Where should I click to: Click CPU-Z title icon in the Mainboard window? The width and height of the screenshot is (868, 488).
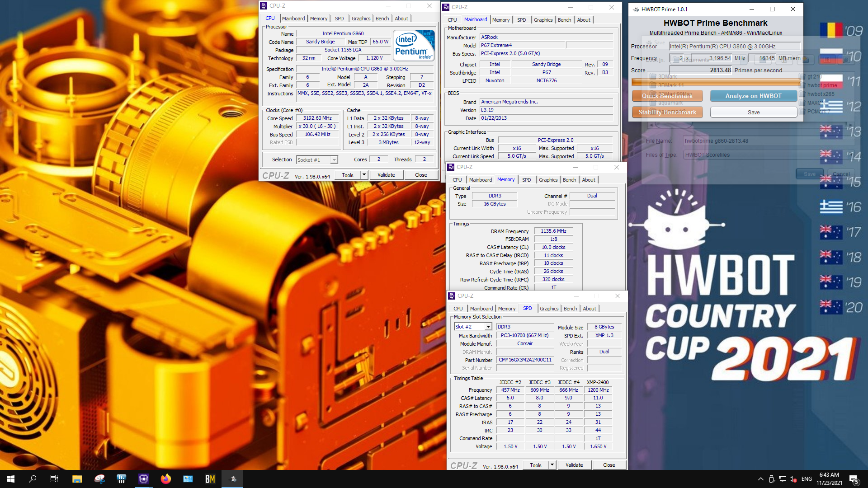click(446, 7)
